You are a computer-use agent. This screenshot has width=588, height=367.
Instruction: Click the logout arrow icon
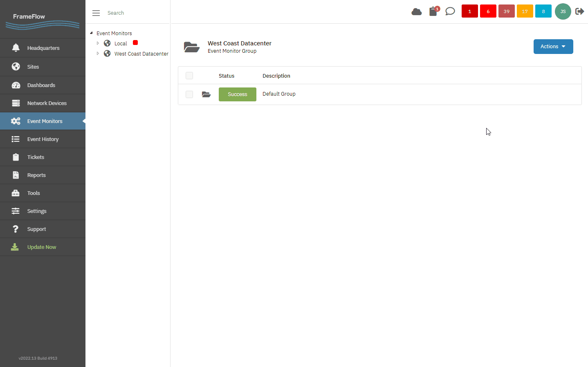click(579, 11)
